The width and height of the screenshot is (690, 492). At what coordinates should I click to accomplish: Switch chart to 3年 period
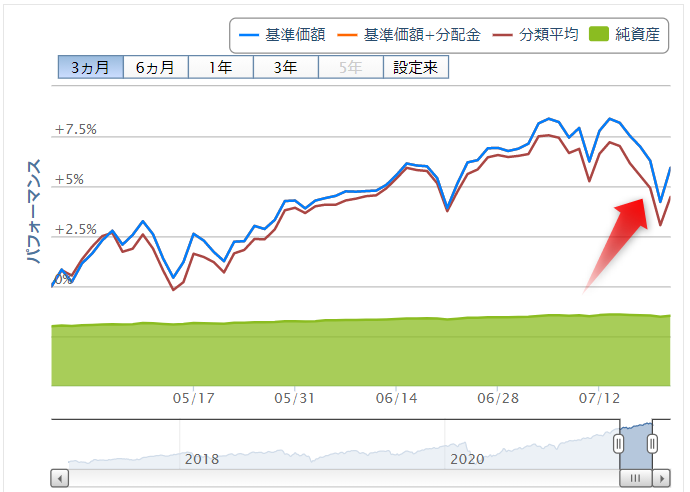[x=286, y=67]
